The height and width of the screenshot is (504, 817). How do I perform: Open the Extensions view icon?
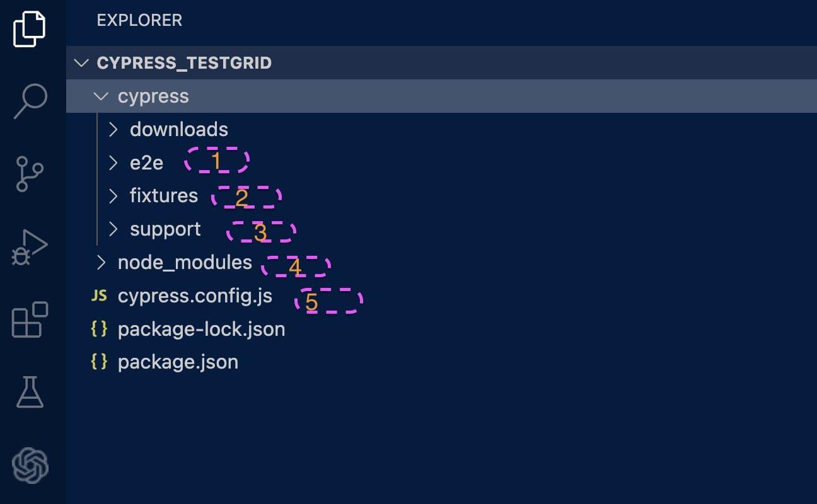(x=30, y=320)
